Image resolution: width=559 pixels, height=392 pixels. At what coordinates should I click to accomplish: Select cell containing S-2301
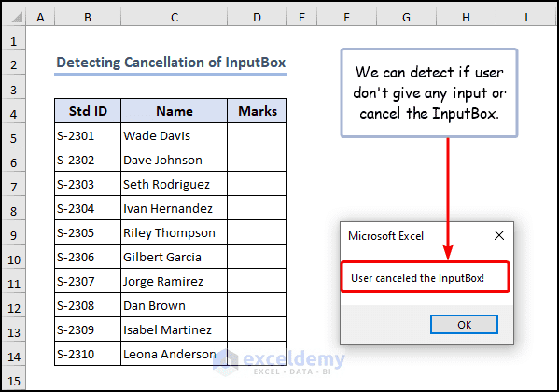(x=88, y=135)
